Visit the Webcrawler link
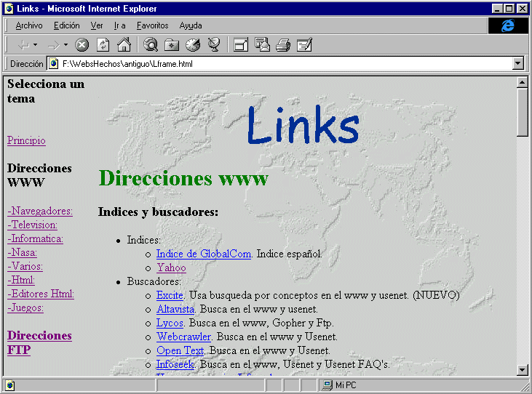 pyautogui.click(x=183, y=337)
